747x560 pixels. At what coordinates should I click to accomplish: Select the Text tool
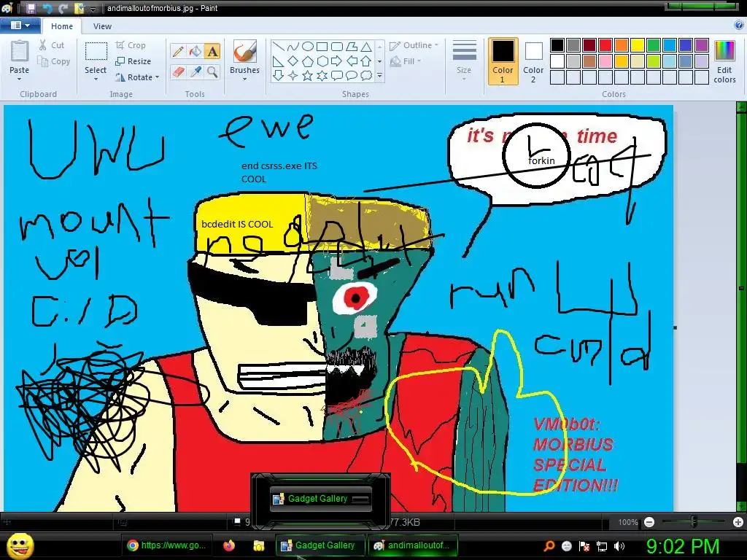tap(212, 52)
